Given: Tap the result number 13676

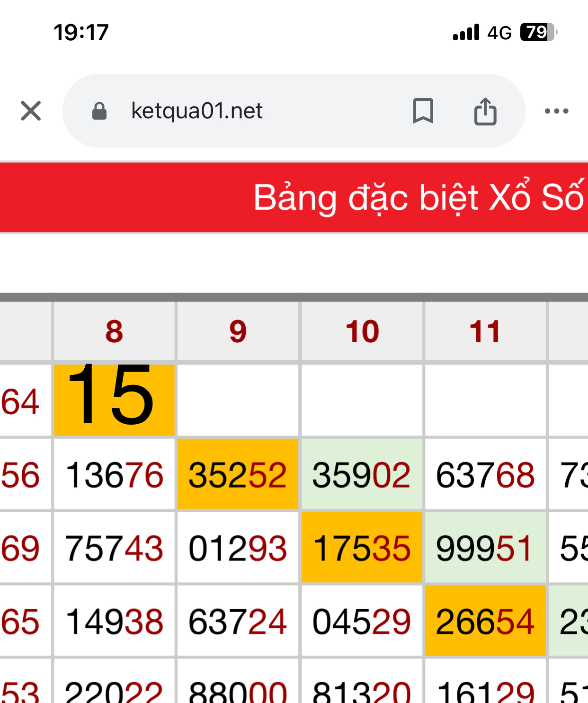Looking at the screenshot, I should pyautogui.click(x=114, y=475).
